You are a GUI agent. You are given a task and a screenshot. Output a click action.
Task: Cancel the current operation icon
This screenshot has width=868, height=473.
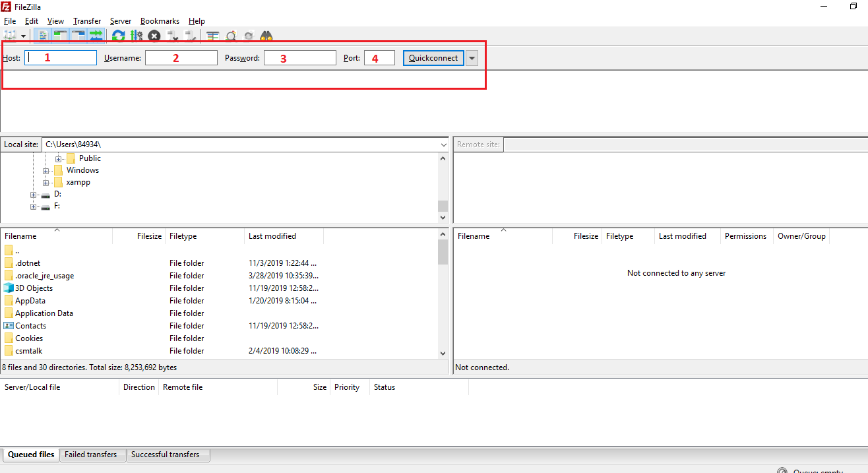[154, 36]
